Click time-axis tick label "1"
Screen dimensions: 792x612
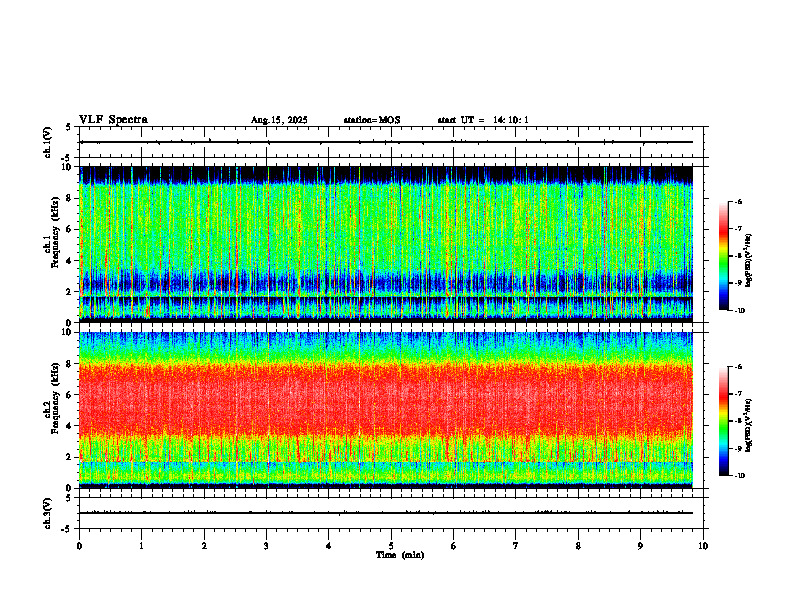[141, 546]
